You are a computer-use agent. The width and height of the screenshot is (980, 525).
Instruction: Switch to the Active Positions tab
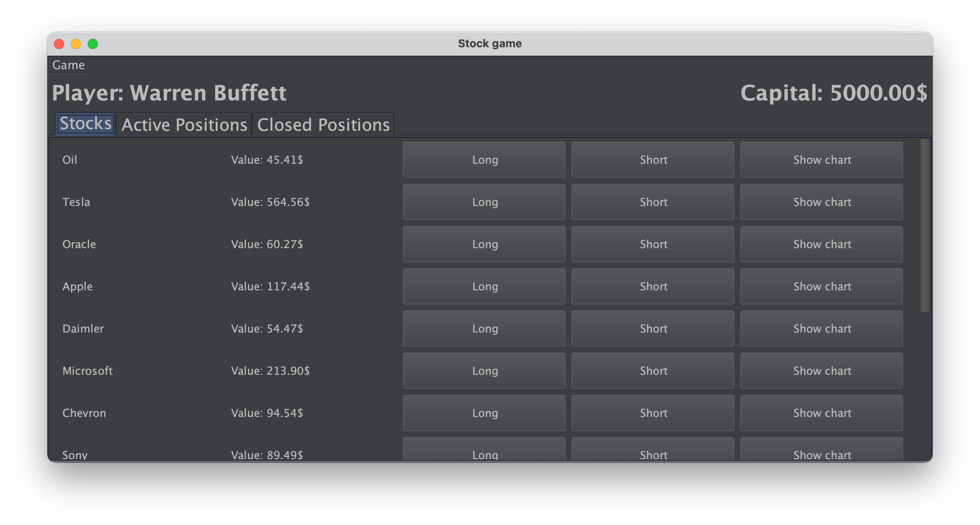click(184, 124)
